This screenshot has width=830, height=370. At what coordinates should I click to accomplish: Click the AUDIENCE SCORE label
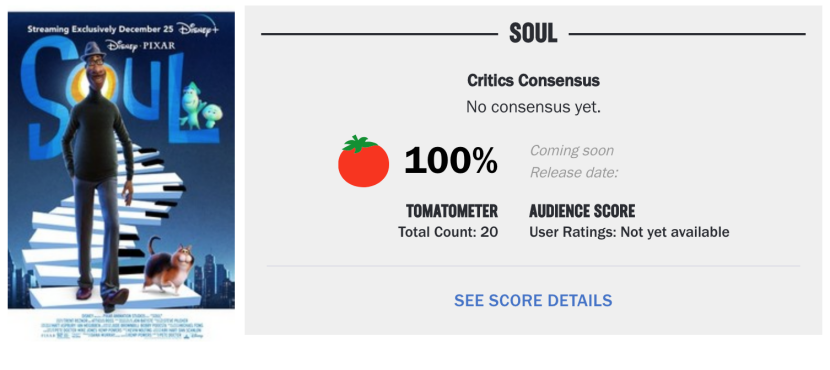582,211
